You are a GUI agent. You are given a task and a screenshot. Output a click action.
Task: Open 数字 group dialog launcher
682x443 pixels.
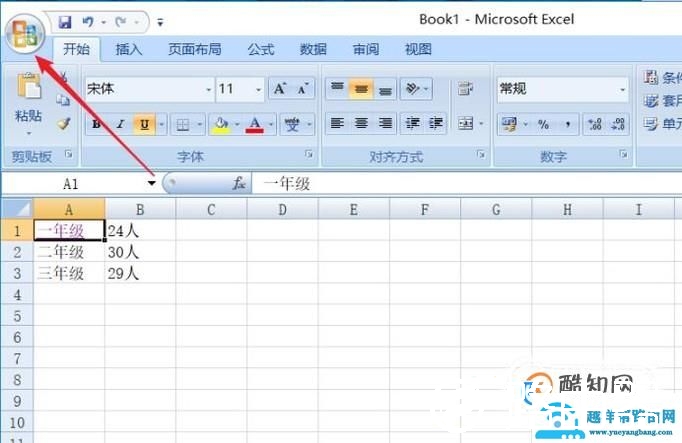623,154
